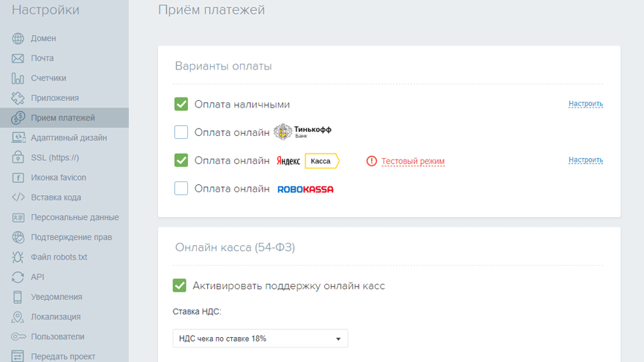Click the key icon beside Пользователи
This screenshot has height=362, width=644.
coord(18,337)
